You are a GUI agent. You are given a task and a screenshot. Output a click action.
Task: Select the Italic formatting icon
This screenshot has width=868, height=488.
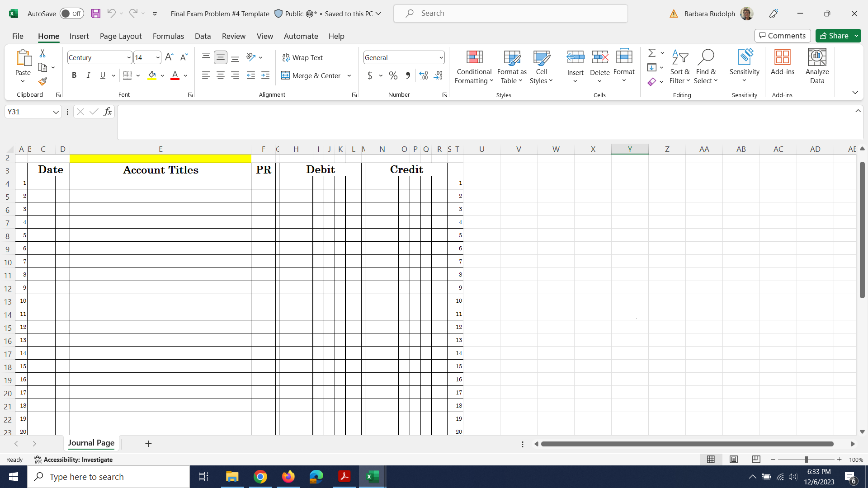point(89,75)
